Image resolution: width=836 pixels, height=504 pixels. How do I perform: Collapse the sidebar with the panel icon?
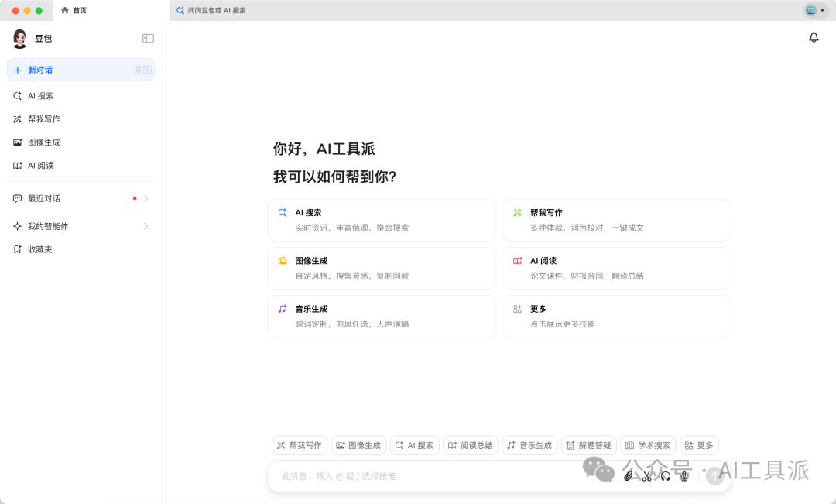148,39
